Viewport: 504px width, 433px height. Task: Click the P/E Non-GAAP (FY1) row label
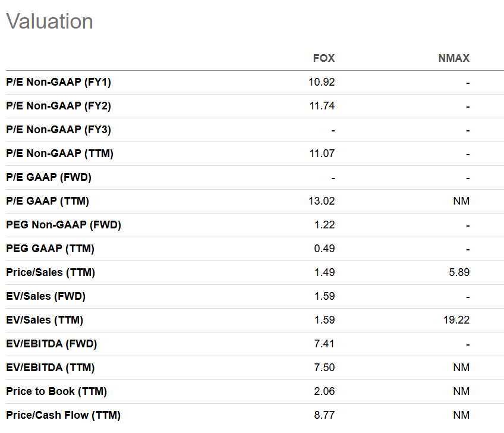pyautogui.click(x=58, y=83)
